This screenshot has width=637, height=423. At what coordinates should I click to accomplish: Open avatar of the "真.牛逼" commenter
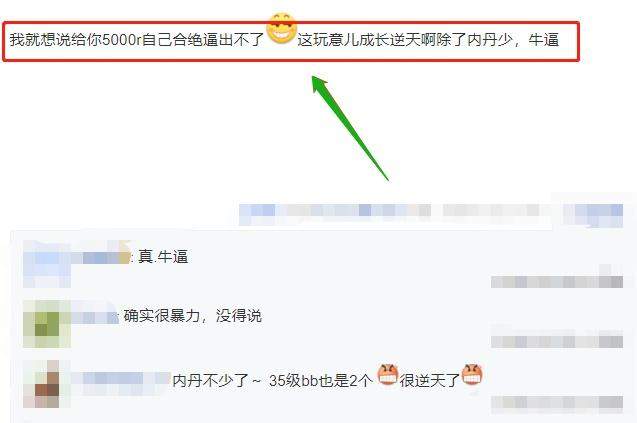tap(47, 264)
